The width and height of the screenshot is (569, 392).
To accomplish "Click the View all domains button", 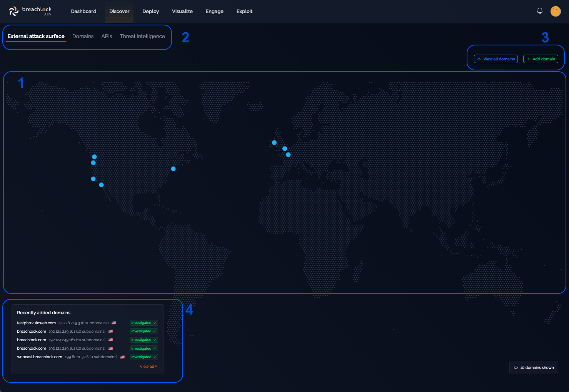I will [496, 59].
